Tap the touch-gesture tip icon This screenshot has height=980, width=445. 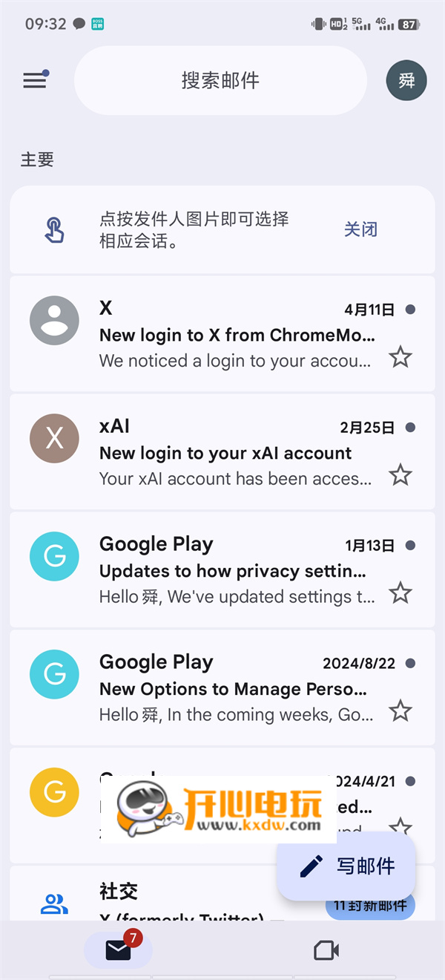point(54,229)
